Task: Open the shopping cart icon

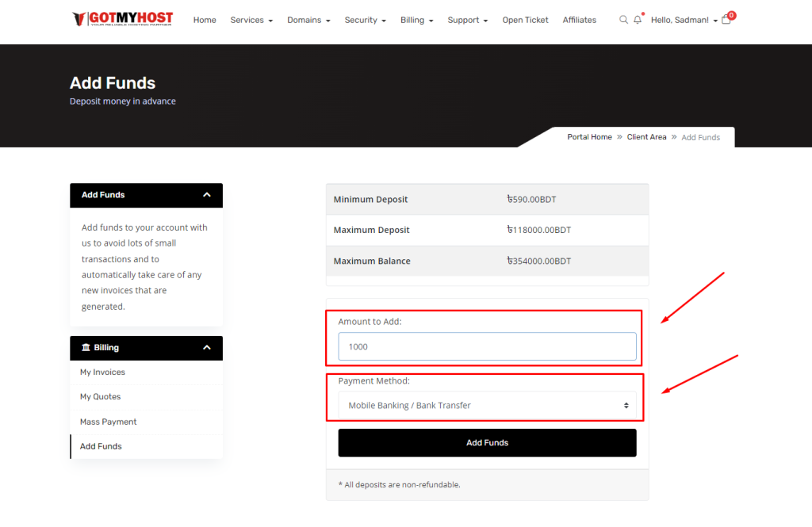Action: pos(726,20)
